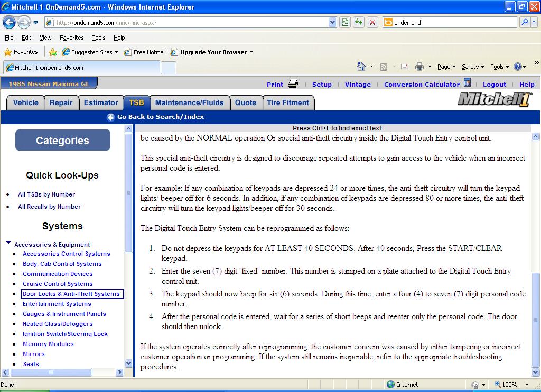541x392 pixels.
Task: Open Free Hotmail favorite link
Action: [x=145, y=52]
